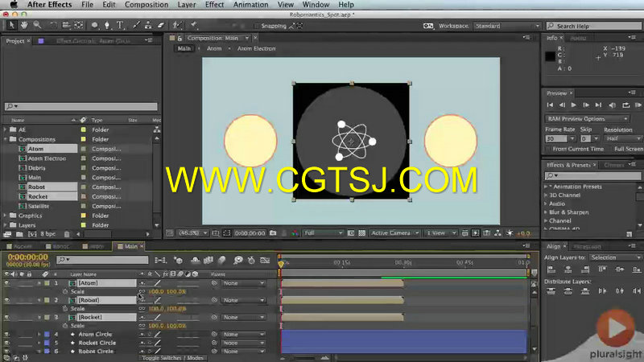Open viewer resolution Full dropdown
This screenshot has width=644, height=362.
(x=323, y=233)
